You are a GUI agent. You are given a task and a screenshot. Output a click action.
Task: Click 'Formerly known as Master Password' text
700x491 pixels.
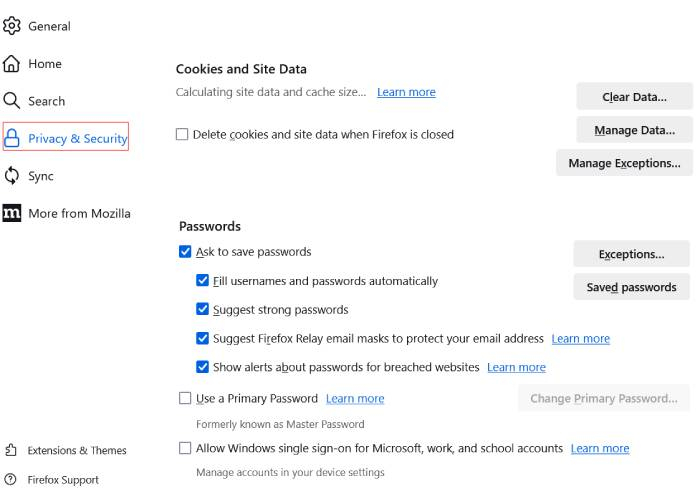[x=280, y=424]
